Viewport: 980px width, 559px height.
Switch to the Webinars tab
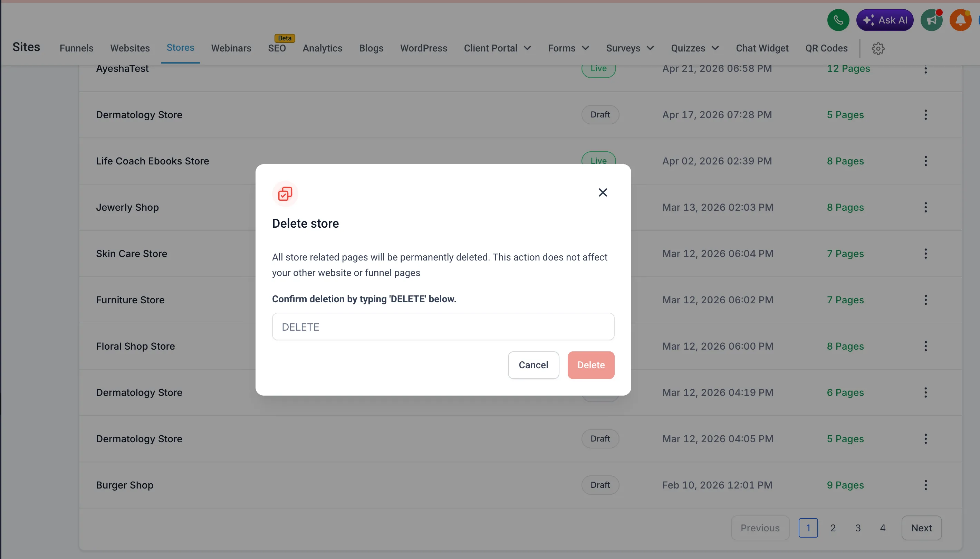coord(231,48)
